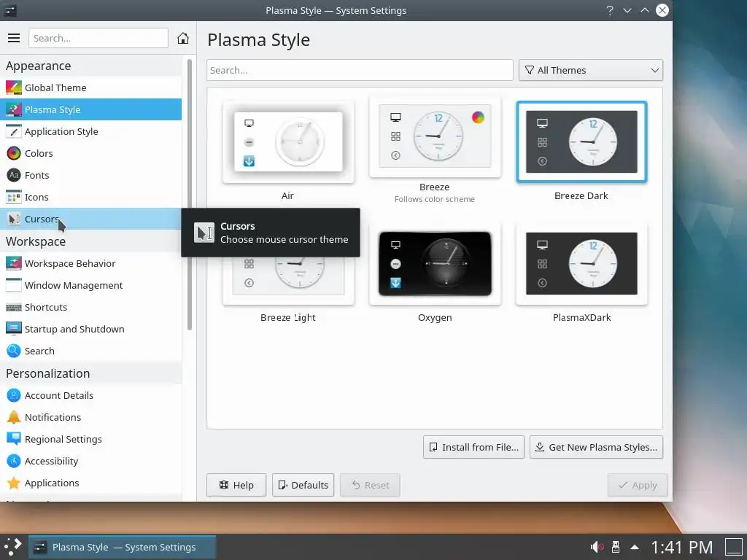Viewport: 747px width, 560px height.
Task: Click the Global Theme icon
Action: [14, 87]
